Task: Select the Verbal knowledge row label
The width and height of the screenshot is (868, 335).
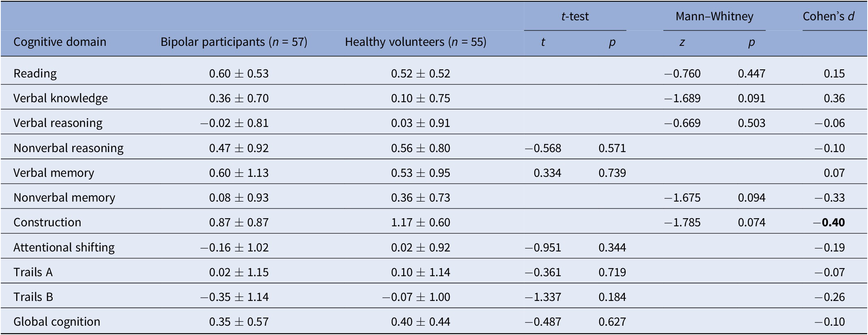Action: click(60, 98)
